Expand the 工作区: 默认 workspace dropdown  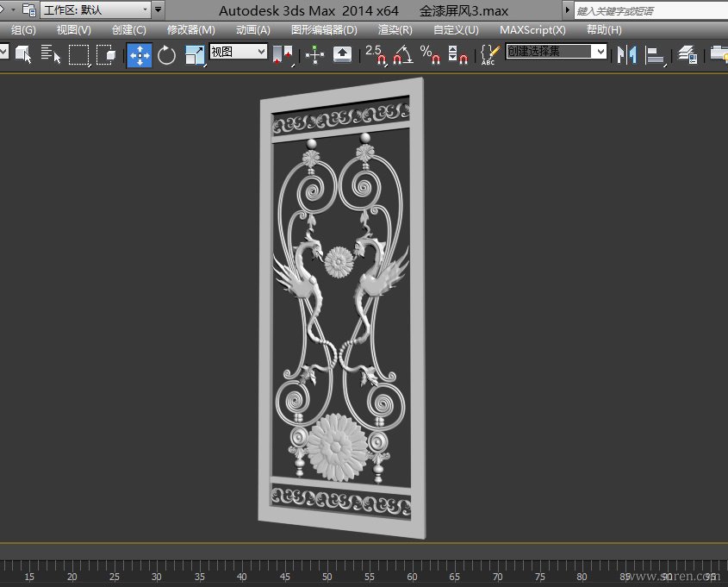tap(95, 10)
